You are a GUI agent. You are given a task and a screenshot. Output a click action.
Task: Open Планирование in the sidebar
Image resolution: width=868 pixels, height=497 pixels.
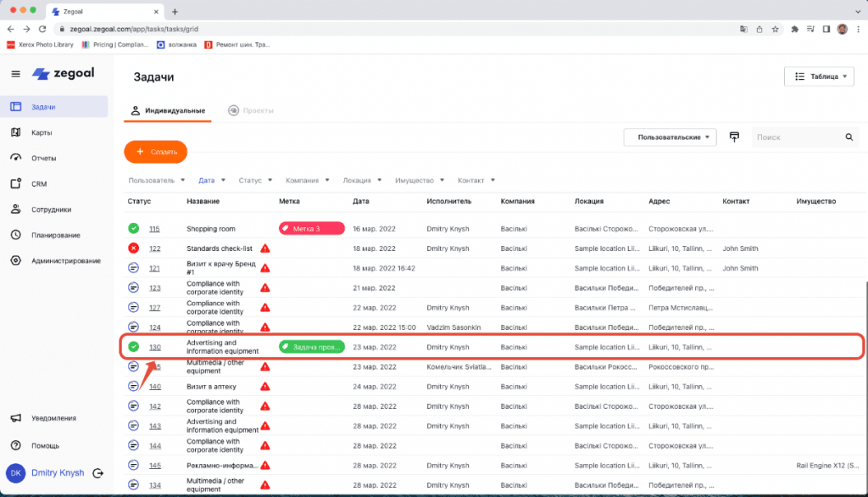[x=55, y=235]
